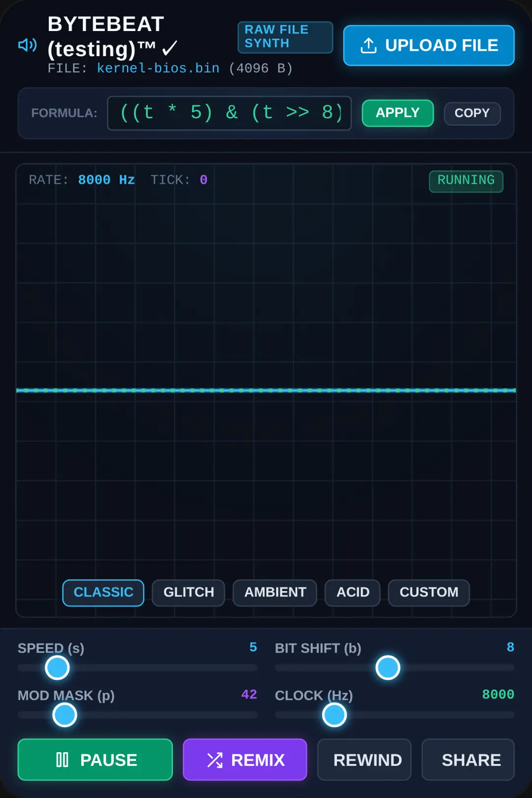
Task: Click the RUNNING status badge
Action: 466,181
